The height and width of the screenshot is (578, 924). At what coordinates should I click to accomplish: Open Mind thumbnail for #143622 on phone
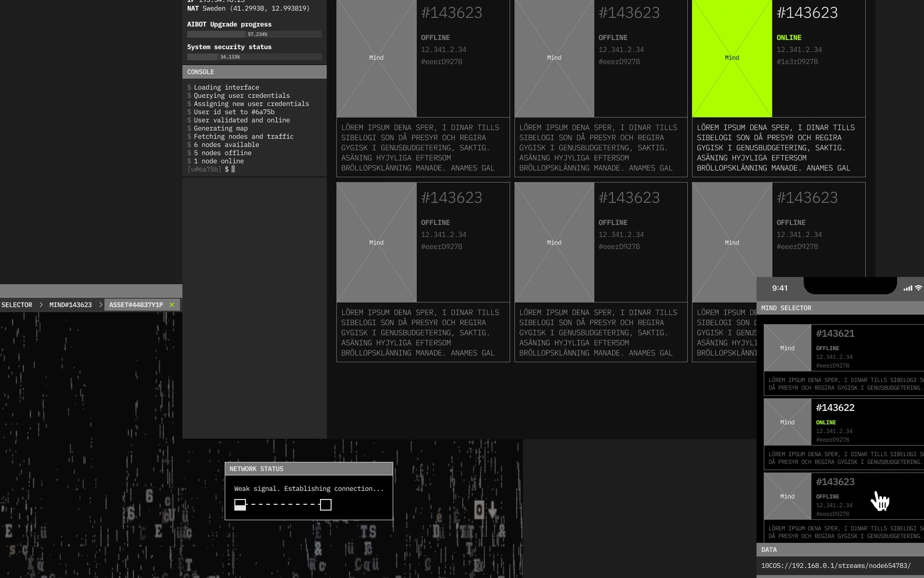click(787, 422)
